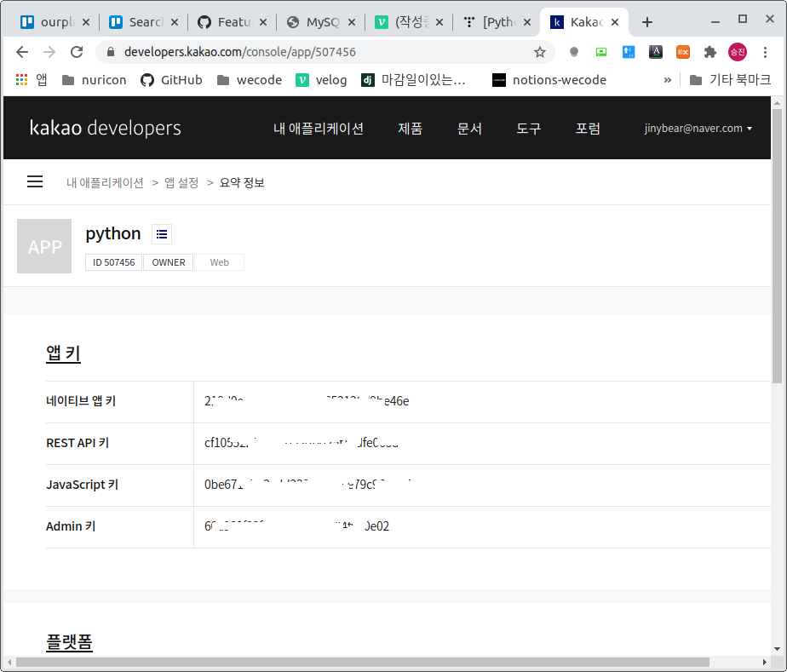
Task: Open the list icon beside the python app name
Action: pyautogui.click(x=161, y=233)
